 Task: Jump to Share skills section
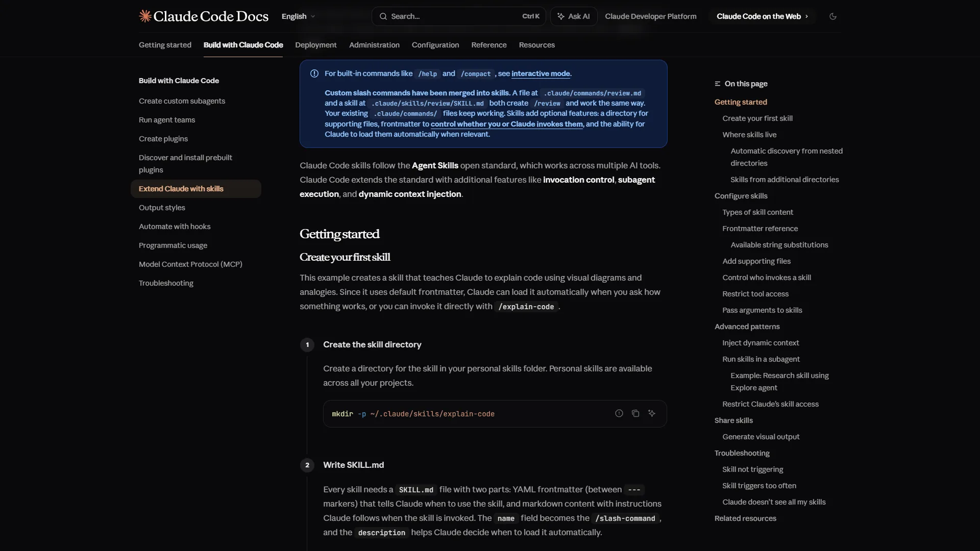(x=733, y=420)
